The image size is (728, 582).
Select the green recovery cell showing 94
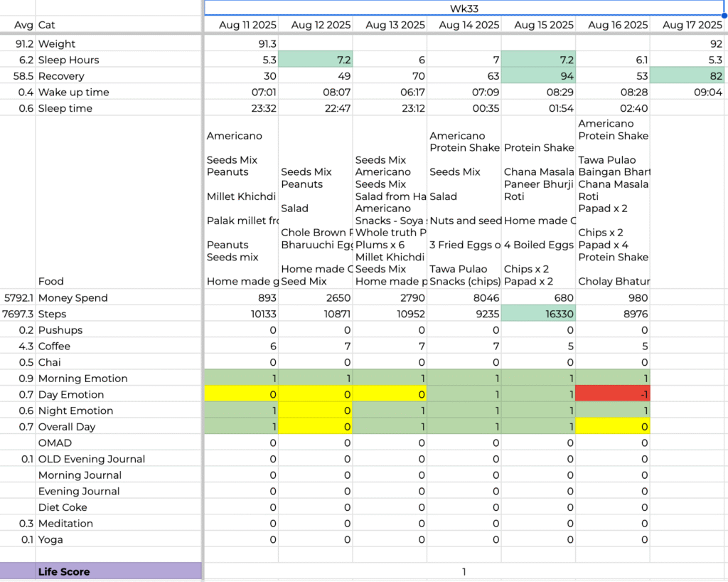click(539, 76)
